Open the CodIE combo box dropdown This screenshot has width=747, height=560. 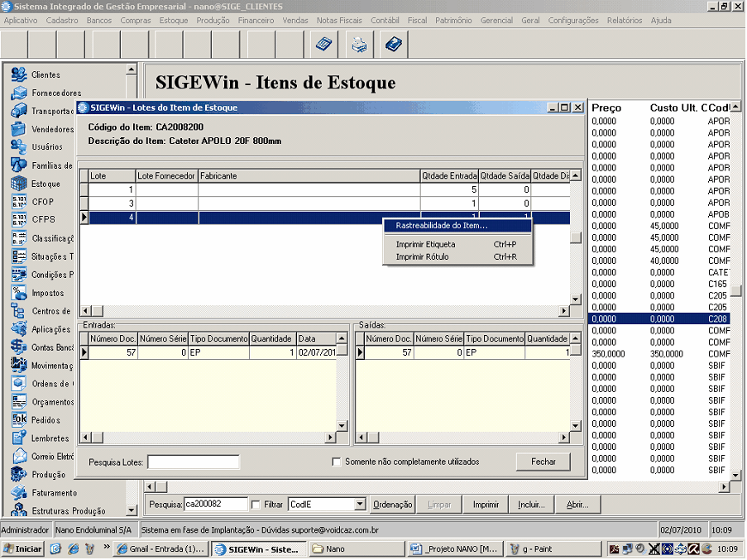360,504
